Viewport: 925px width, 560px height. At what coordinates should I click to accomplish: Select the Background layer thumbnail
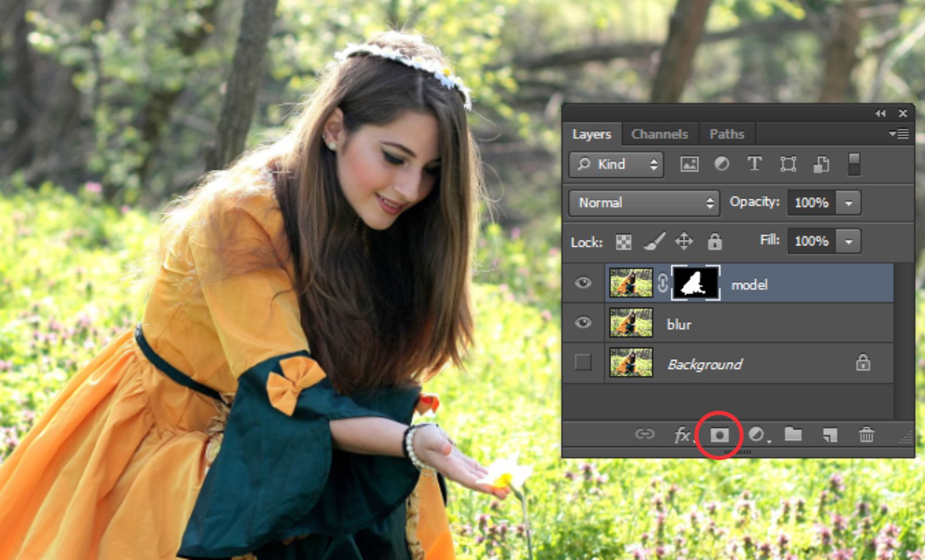pyautogui.click(x=631, y=362)
